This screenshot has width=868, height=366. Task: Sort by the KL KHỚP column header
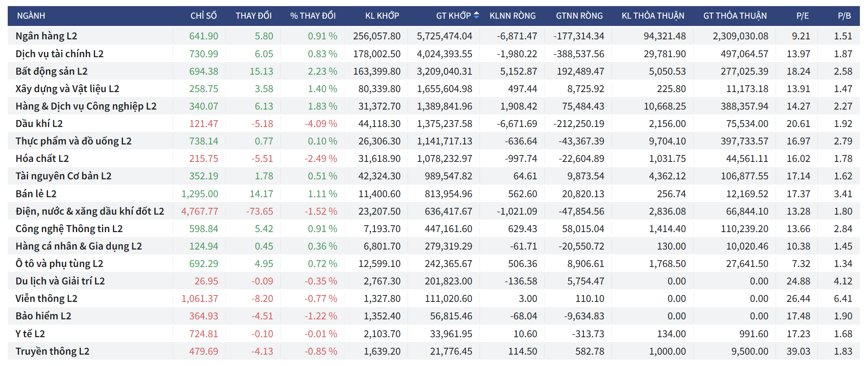[382, 16]
